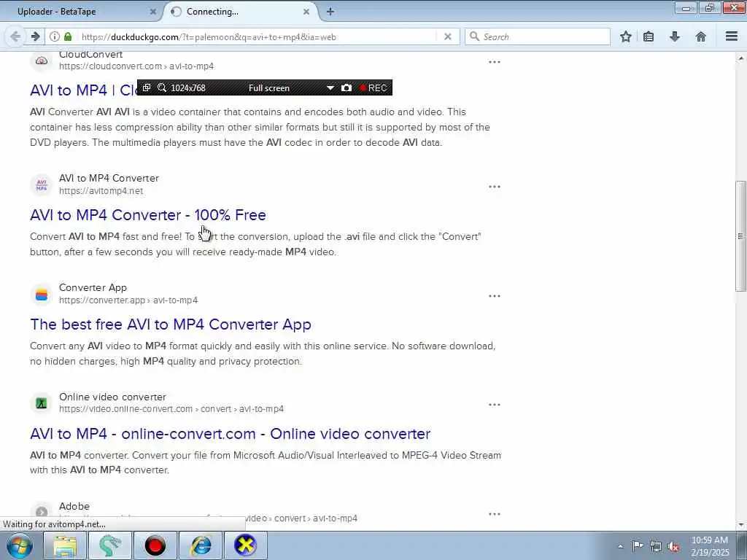Open a new tab with the plus button

[330, 12]
